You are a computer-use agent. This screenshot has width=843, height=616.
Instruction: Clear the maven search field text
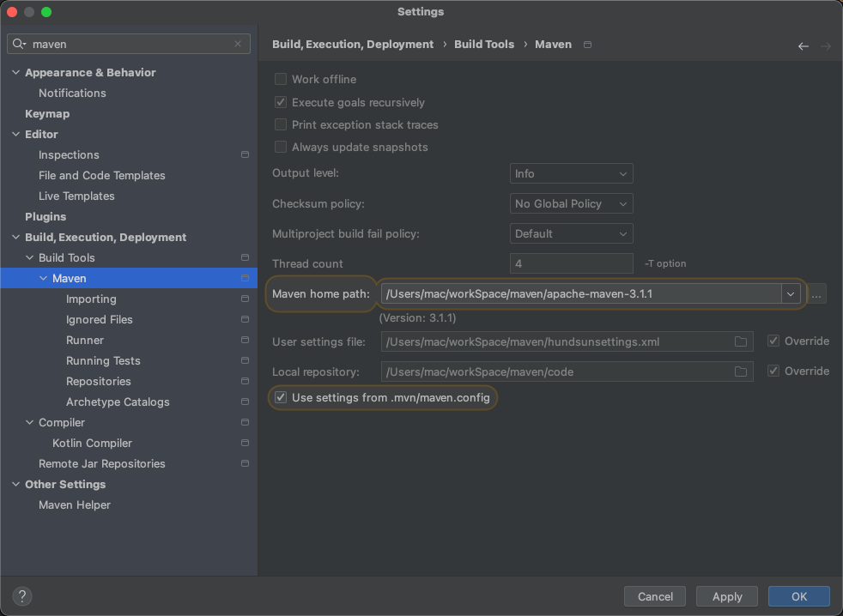(x=238, y=44)
